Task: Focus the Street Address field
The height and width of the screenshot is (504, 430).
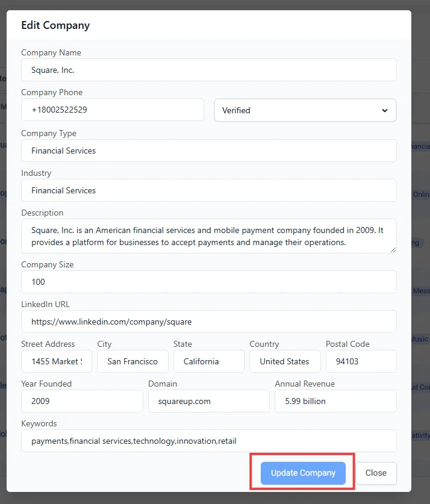Action: coord(57,361)
